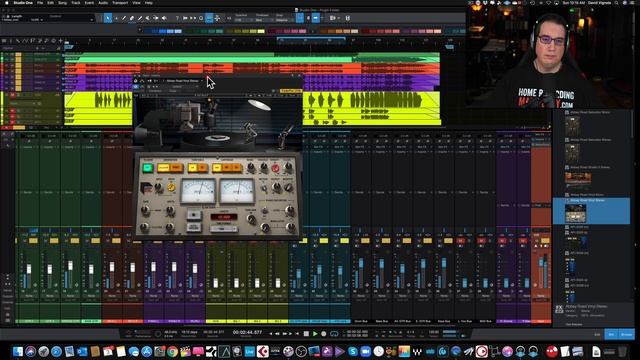640x360 pixels.
Task: Open the Snap mode dropdown
Action: click(284, 20)
